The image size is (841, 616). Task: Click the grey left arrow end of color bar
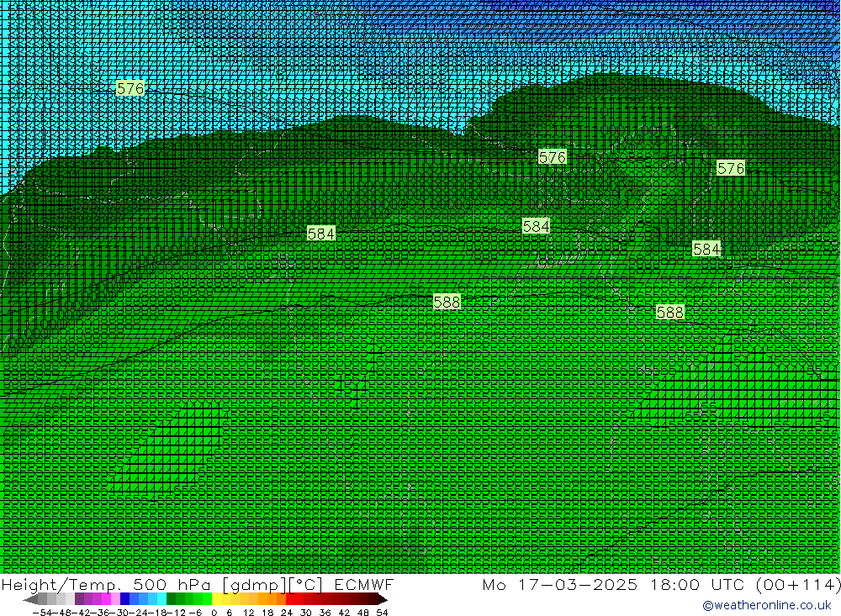pos(30,599)
